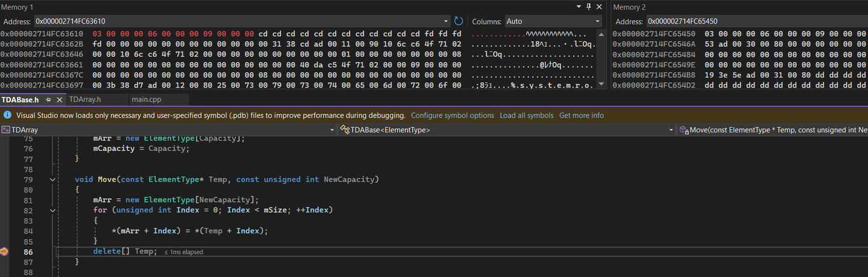868x277 pixels.
Task: Click the Memory 2 address input field
Action: tap(753, 21)
